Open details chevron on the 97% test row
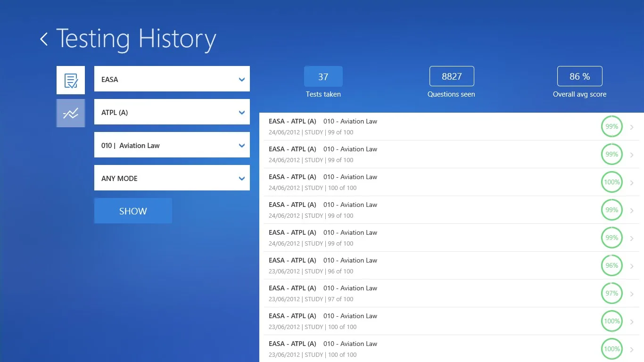This screenshot has height=362, width=644. tap(632, 294)
